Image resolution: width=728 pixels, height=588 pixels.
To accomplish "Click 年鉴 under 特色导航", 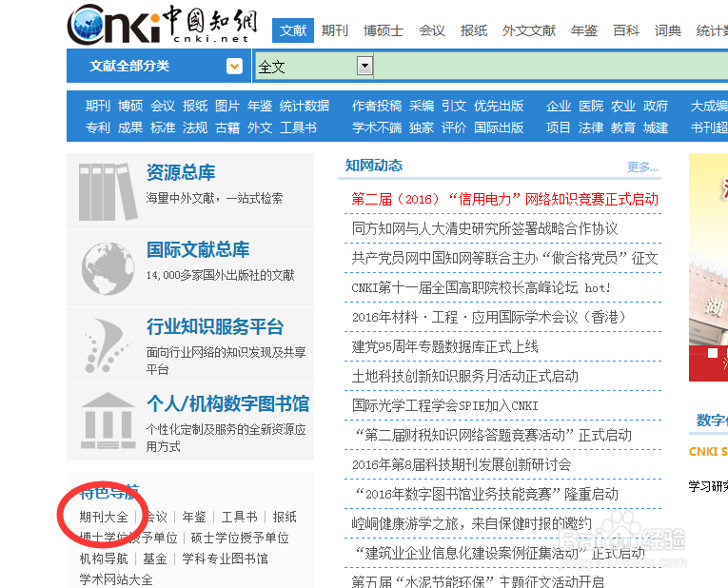I will point(194,517).
